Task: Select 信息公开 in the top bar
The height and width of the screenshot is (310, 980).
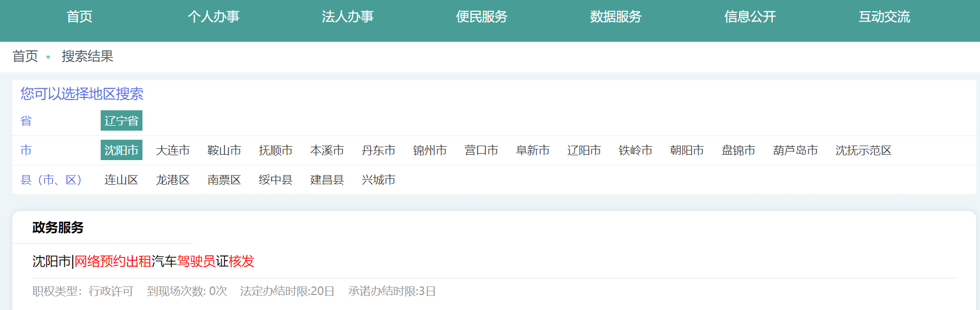Action: click(750, 17)
